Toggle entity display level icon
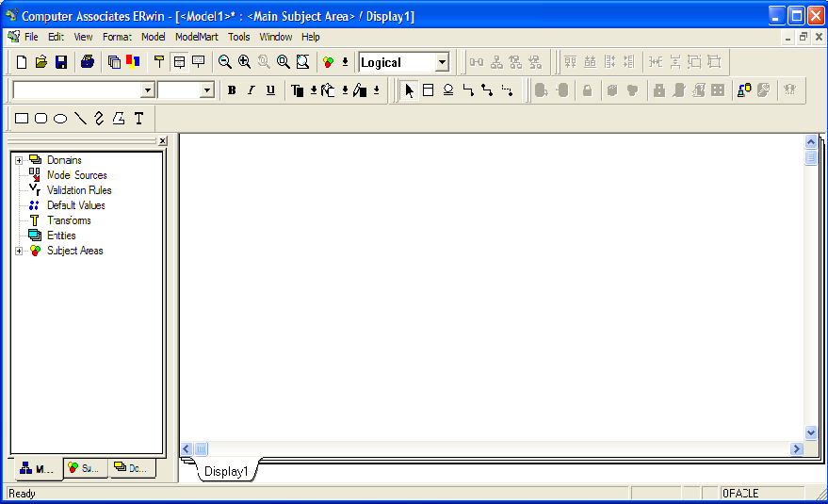This screenshot has height=504, width=828. (x=159, y=62)
